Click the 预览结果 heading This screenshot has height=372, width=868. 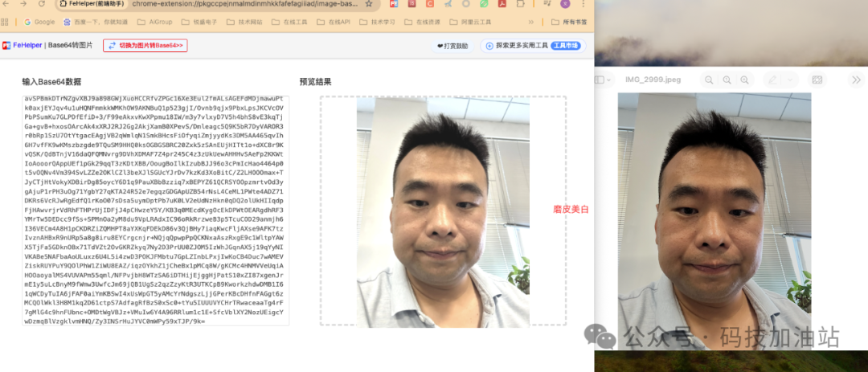tap(316, 82)
